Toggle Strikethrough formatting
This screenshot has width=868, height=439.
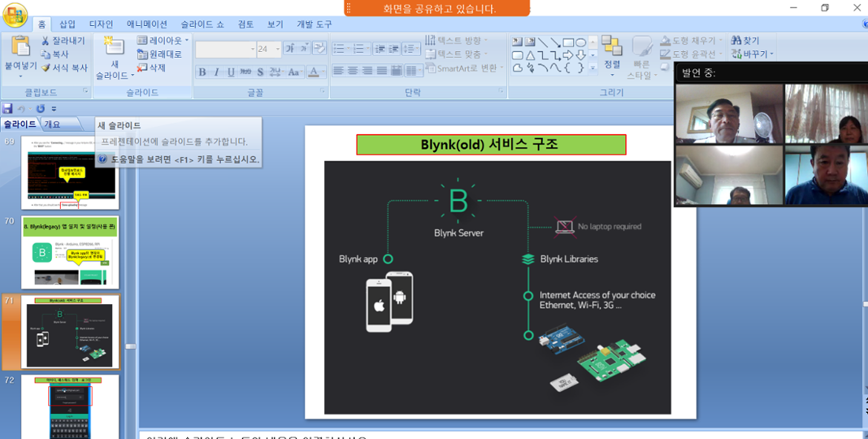[246, 72]
